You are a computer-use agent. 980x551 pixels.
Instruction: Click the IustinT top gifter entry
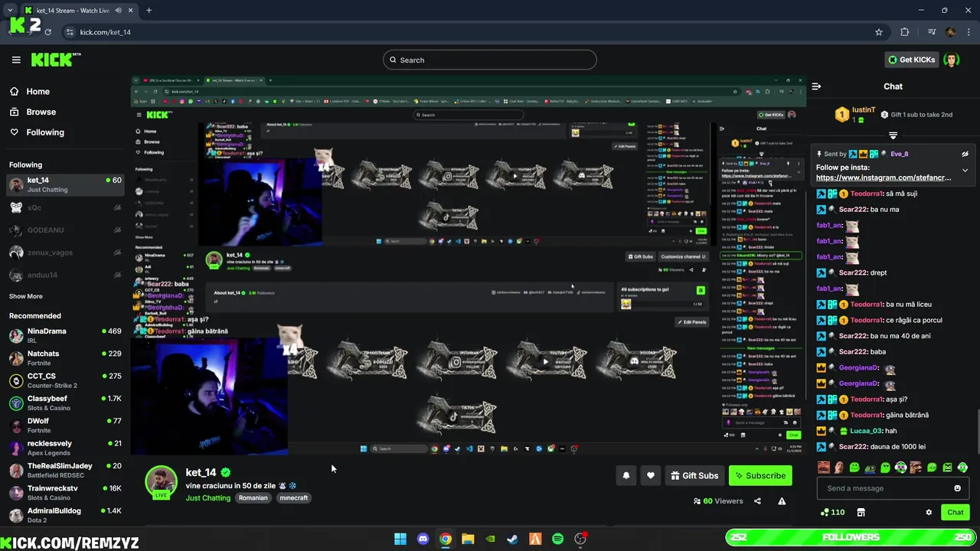pyautogui.click(x=854, y=115)
